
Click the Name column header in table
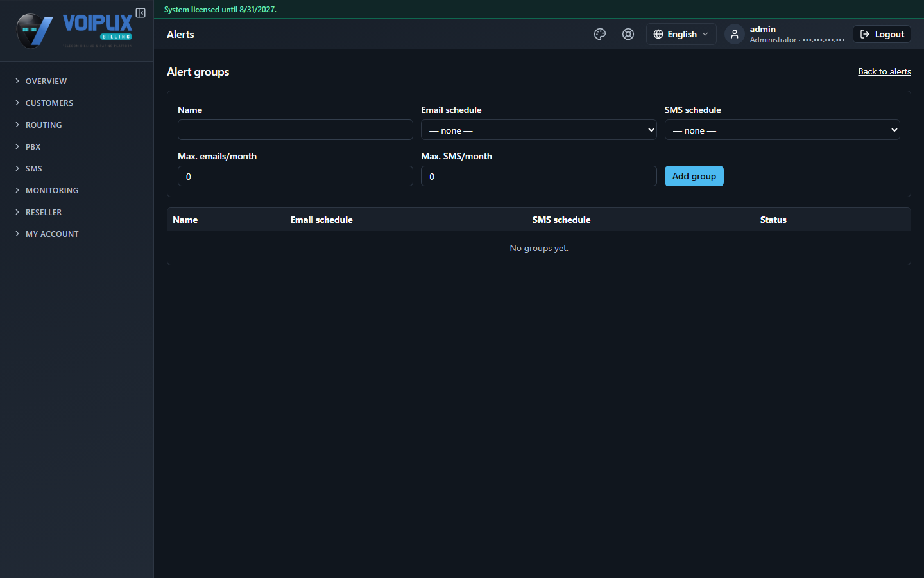coord(185,220)
